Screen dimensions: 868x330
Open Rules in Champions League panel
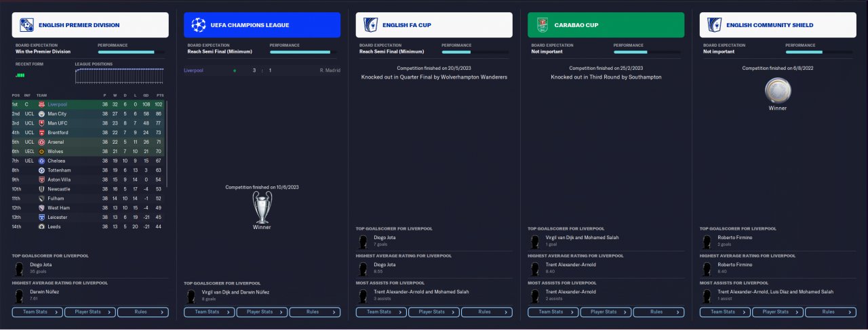315,312
